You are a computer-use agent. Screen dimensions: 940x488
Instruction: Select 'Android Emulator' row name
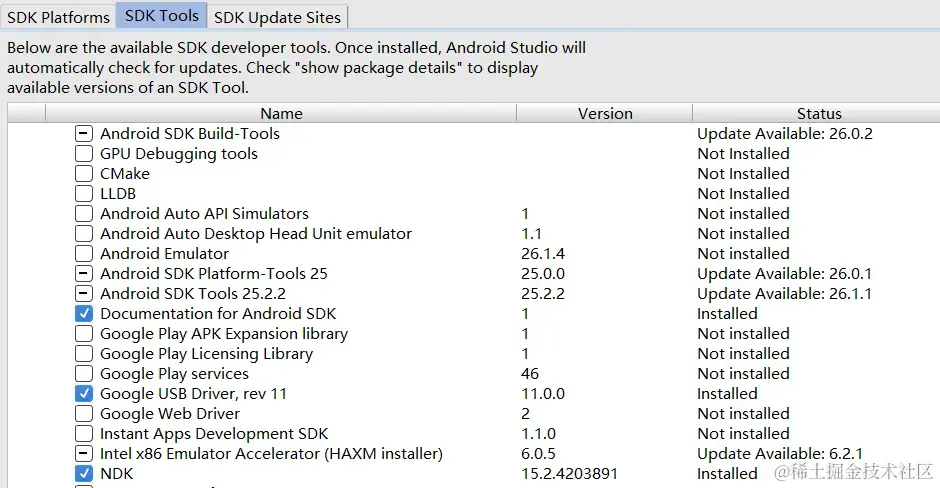click(164, 254)
